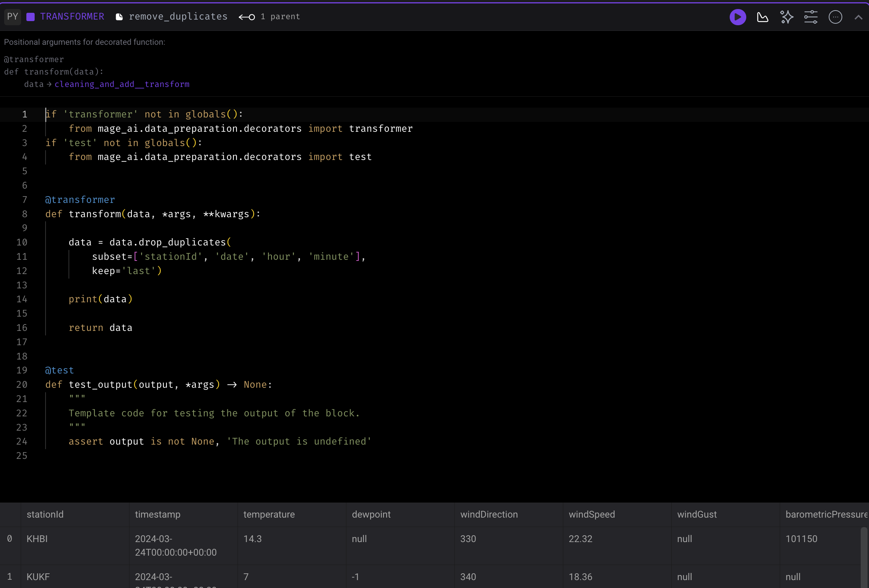
Task: Open the chart icon in block header
Action: 762,17
